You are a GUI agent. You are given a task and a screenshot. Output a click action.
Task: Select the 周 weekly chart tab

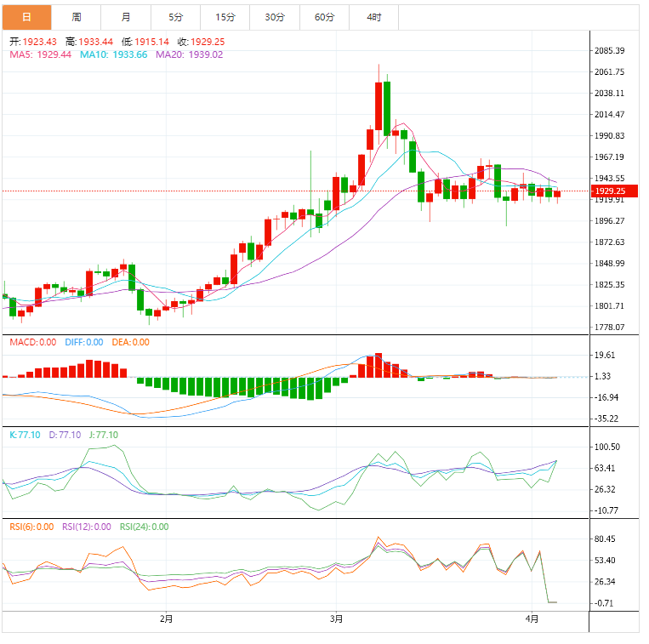[x=77, y=17]
